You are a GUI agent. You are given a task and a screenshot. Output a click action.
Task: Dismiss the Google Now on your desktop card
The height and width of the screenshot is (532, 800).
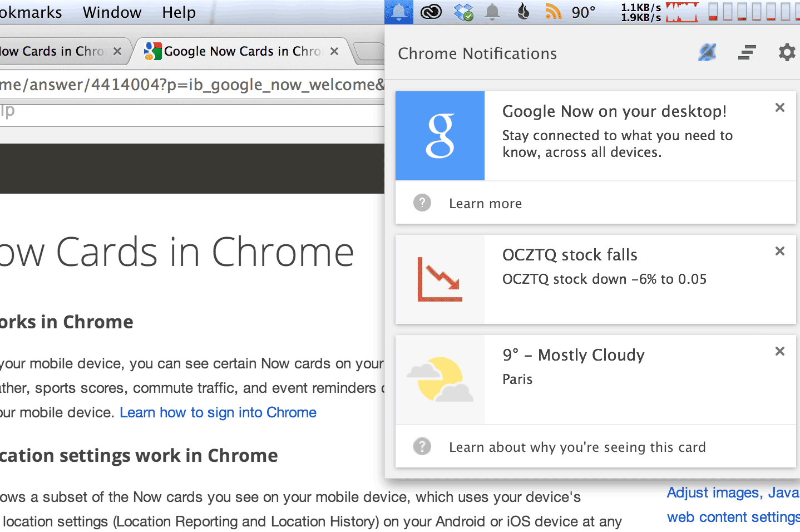pyautogui.click(x=780, y=108)
